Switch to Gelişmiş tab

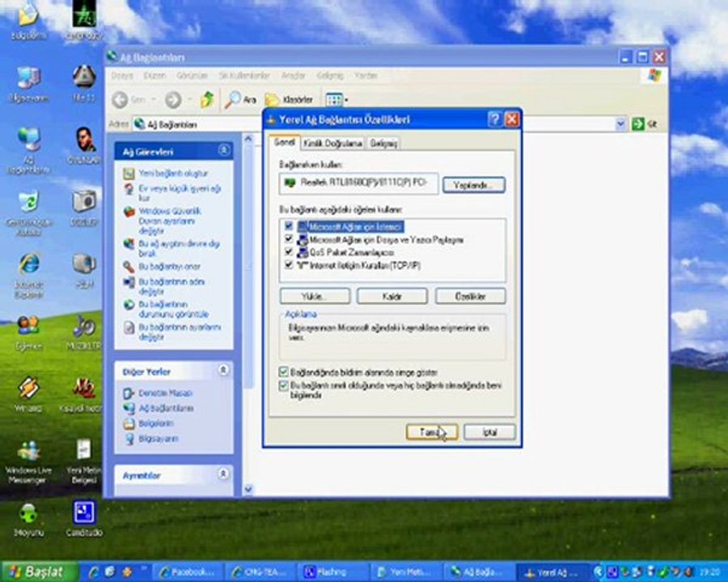tap(383, 143)
